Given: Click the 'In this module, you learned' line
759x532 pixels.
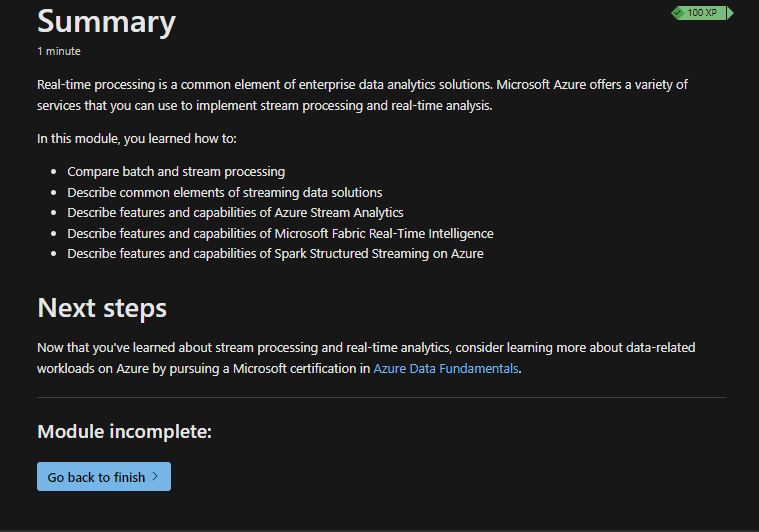Looking at the screenshot, I should 137,139.
